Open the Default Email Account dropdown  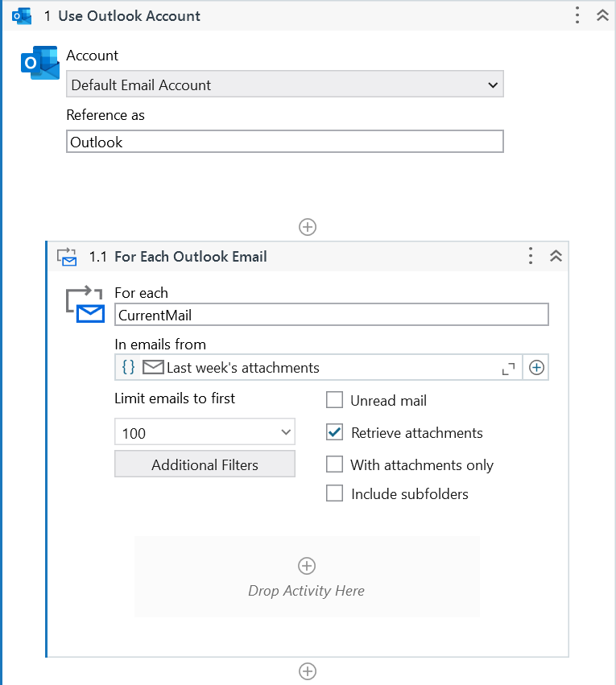285,85
